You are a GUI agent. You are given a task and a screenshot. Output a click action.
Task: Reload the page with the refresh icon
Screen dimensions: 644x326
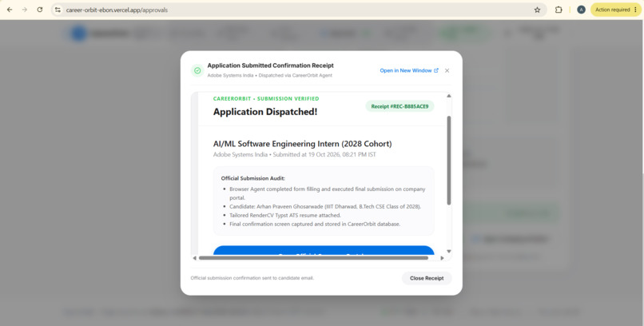coord(40,10)
